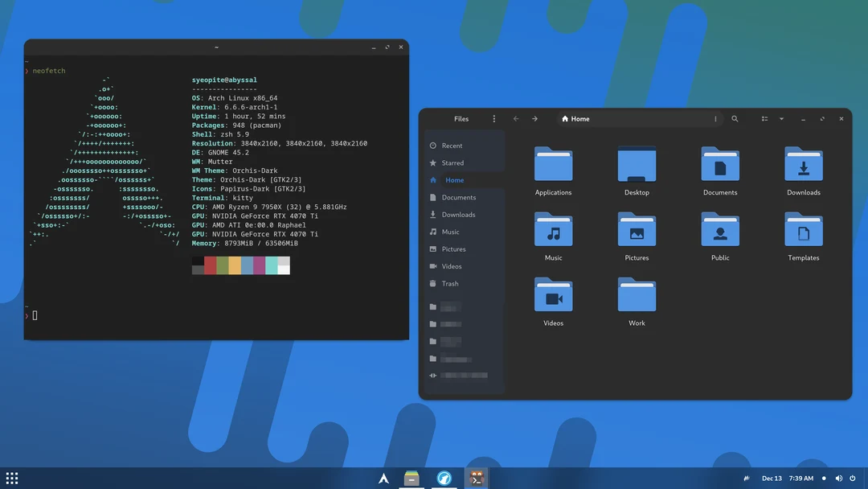
Task: Navigate back in the Files window
Action: tap(515, 118)
